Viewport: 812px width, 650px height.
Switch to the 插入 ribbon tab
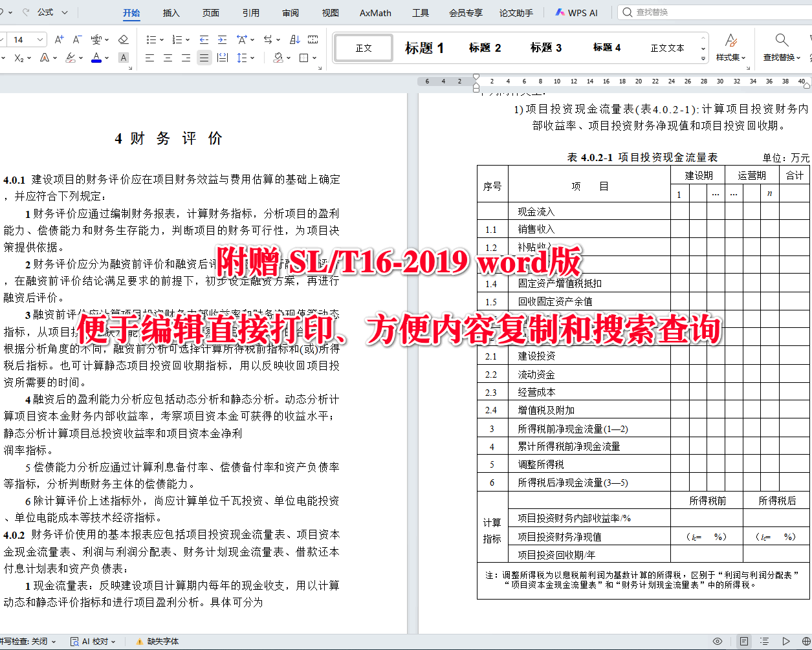coord(171,12)
